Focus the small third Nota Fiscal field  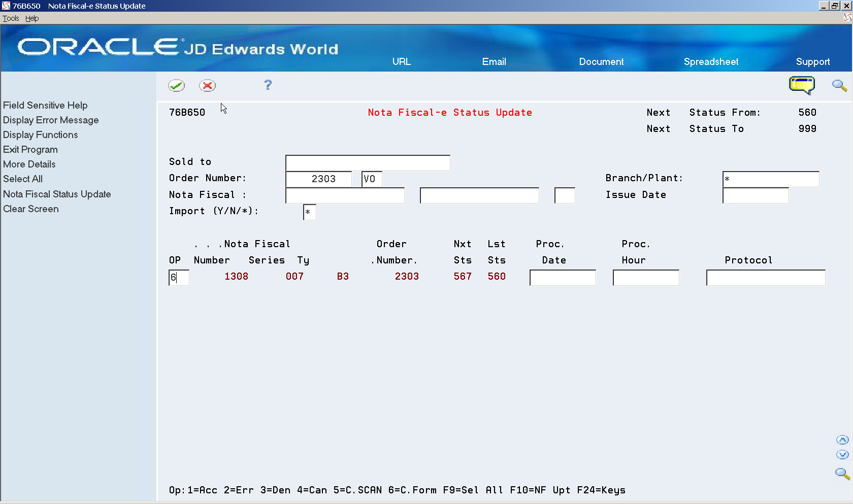565,195
